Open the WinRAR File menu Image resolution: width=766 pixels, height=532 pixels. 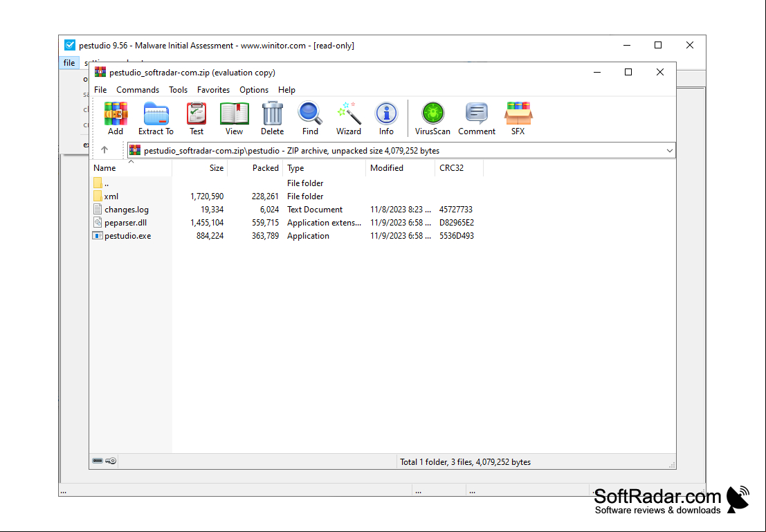[100, 90]
